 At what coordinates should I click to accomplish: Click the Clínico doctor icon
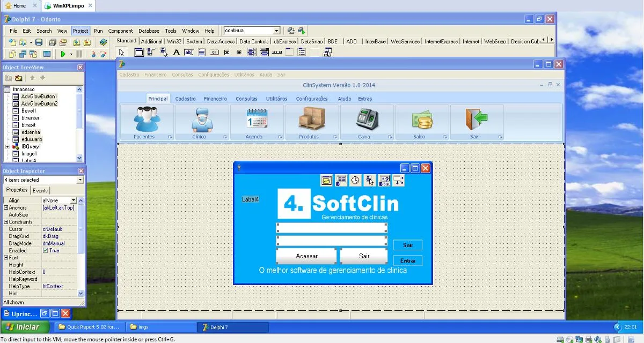[x=202, y=120]
